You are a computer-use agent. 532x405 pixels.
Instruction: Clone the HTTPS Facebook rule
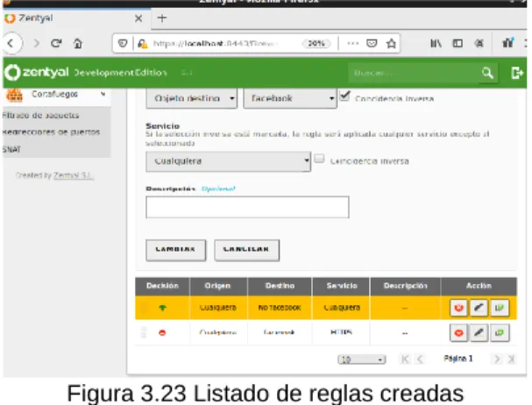pos(500,333)
